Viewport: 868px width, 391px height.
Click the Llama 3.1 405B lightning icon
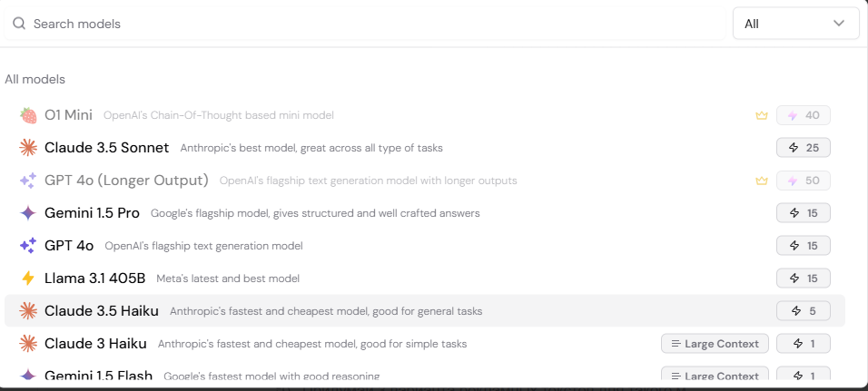(27, 279)
